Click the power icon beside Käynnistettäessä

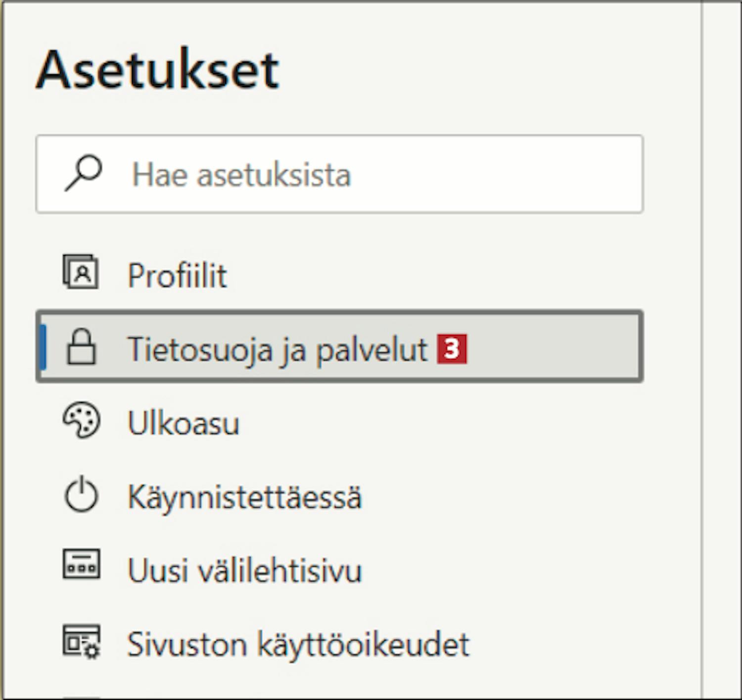[81, 494]
